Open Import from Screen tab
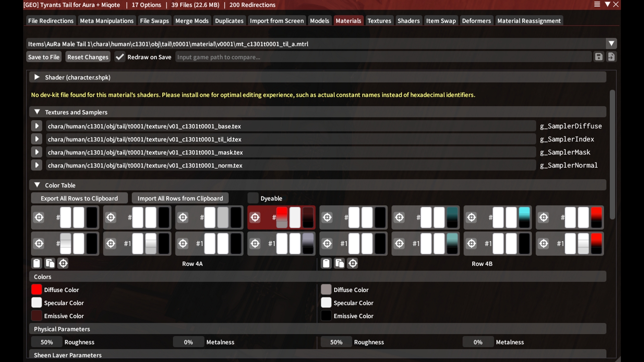This screenshot has width=644, height=362. click(x=277, y=20)
